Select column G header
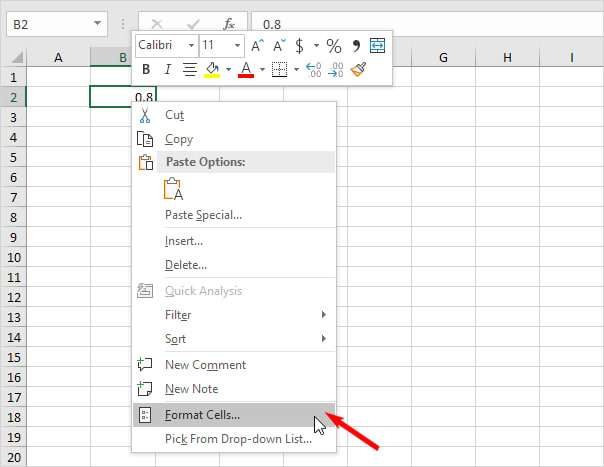The width and height of the screenshot is (604, 467). click(443, 57)
